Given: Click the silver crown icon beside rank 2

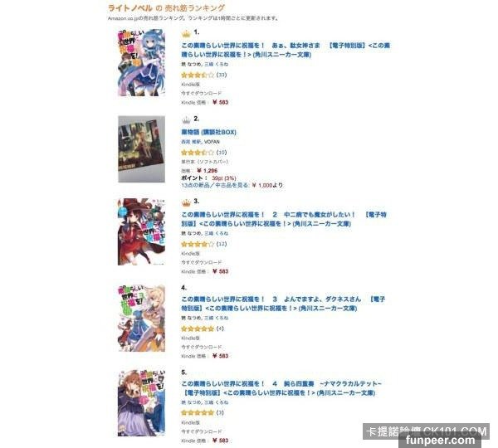Looking at the screenshot, I should coord(186,120).
